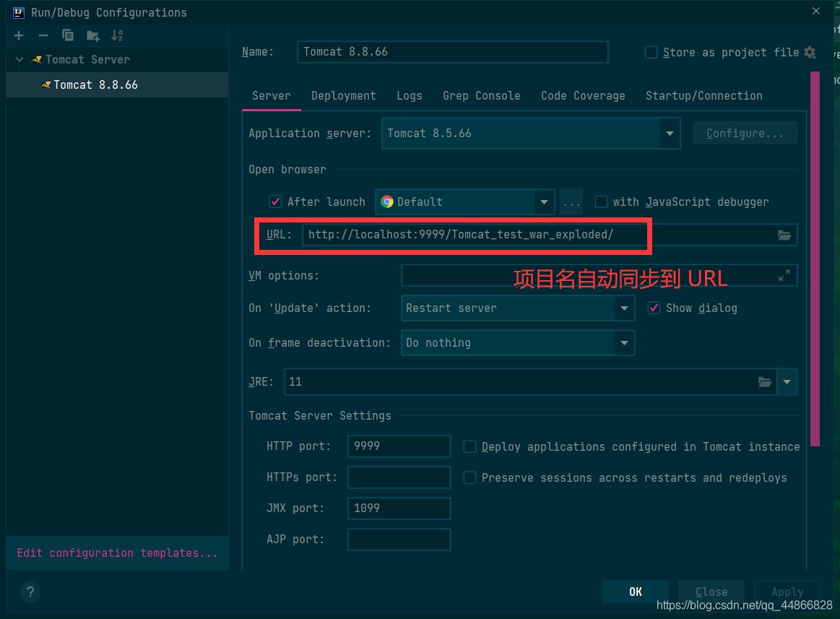Browse for JRE with the folder icon
The height and width of the screenshot is (619, 840).
(764, 382)
